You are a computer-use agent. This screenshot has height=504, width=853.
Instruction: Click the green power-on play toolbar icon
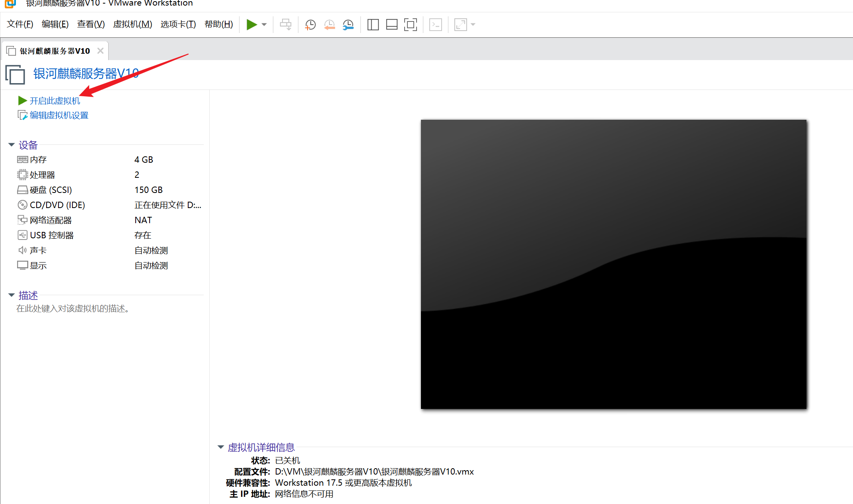pos(251,25)
